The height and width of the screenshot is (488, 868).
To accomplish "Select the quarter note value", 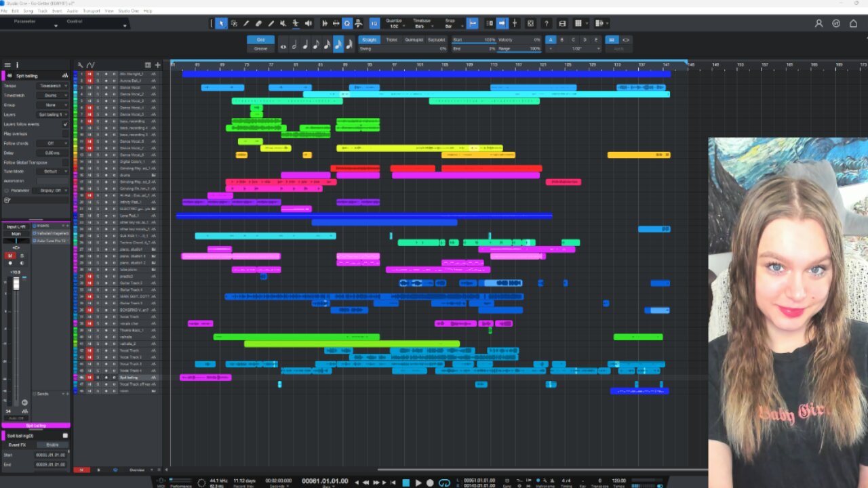I will pyautogui.click(x=305, y=45).
